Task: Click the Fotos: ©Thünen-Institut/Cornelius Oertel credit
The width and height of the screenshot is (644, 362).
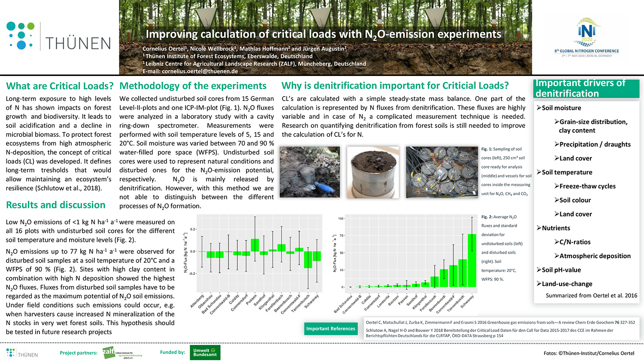Action: click(589, 353)
